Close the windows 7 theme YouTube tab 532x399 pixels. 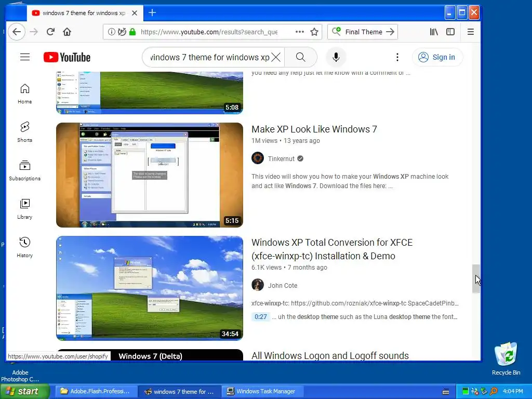(x=135, y=13)
